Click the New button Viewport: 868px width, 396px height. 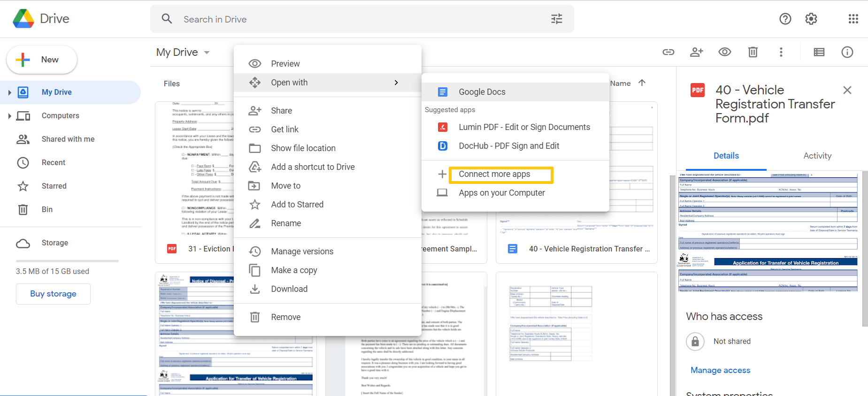42,60
